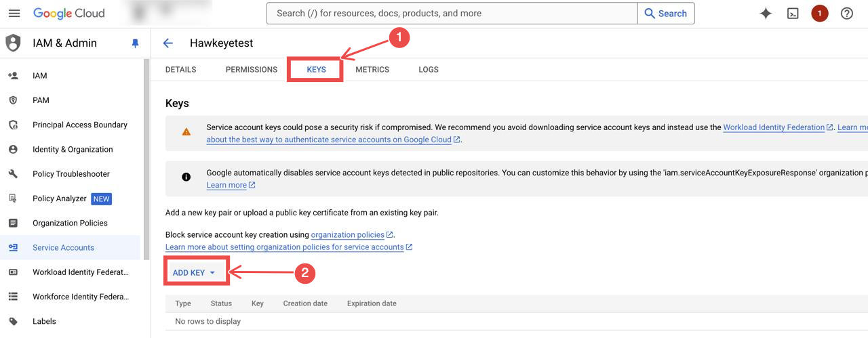This screenshot has height=338, width=868.
Task: Go back using the left arrow
Action: pos(168,43)
